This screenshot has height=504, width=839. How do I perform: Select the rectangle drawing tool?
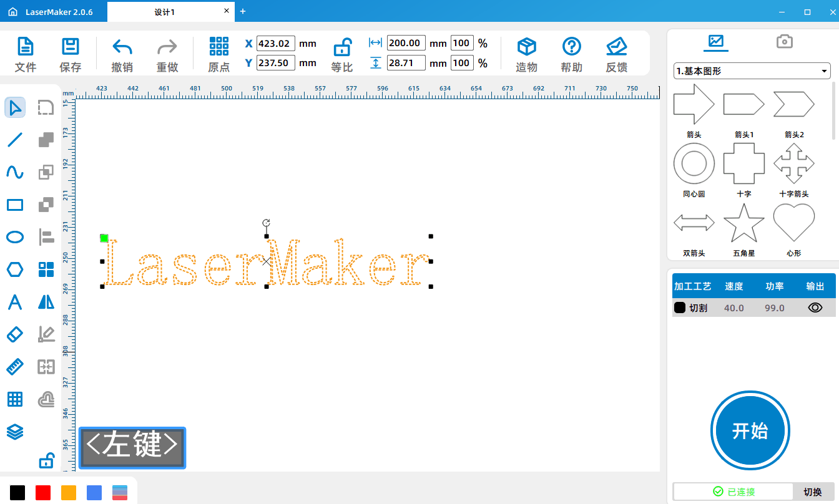[15, 205]
